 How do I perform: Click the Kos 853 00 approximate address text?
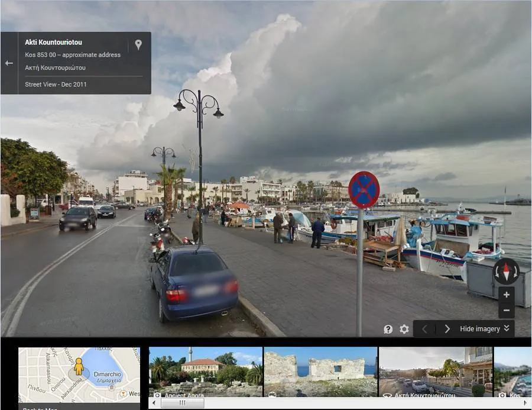[73, 54]
